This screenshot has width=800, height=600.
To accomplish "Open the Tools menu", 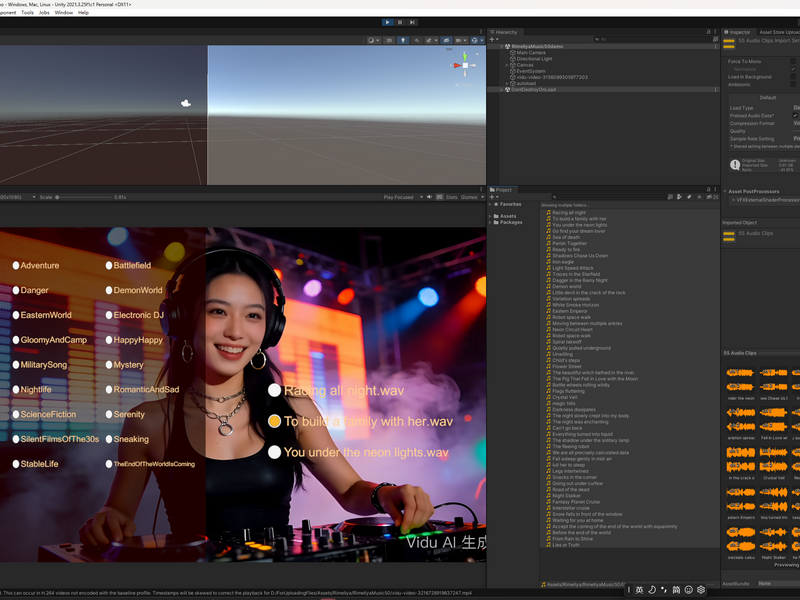I will (28, 13).
